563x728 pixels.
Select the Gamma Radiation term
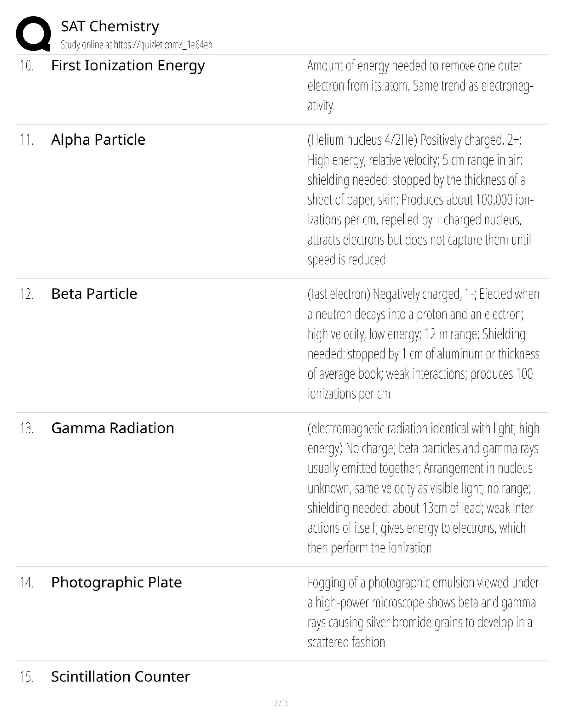coord(113,428)
